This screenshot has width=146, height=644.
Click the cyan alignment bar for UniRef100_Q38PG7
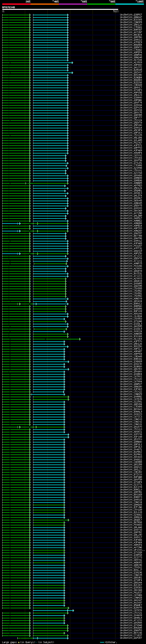pyautogui.click(x=51, y=15)
